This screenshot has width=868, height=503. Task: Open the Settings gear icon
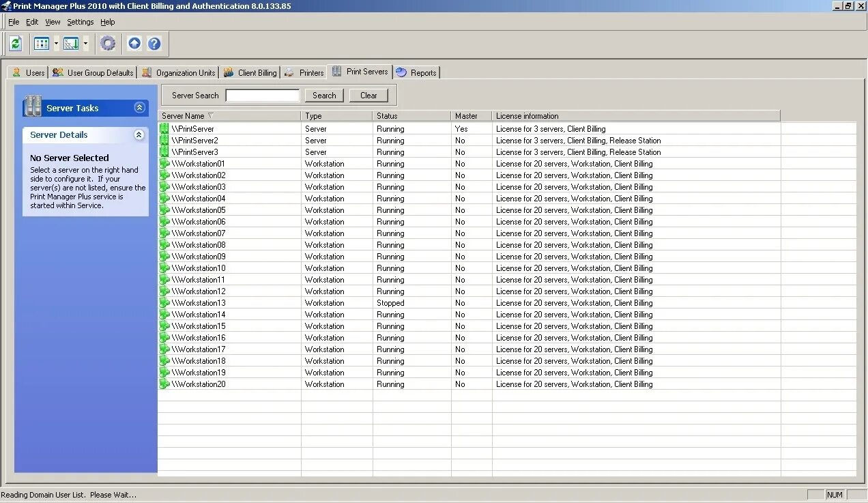(x=108, y=43)
